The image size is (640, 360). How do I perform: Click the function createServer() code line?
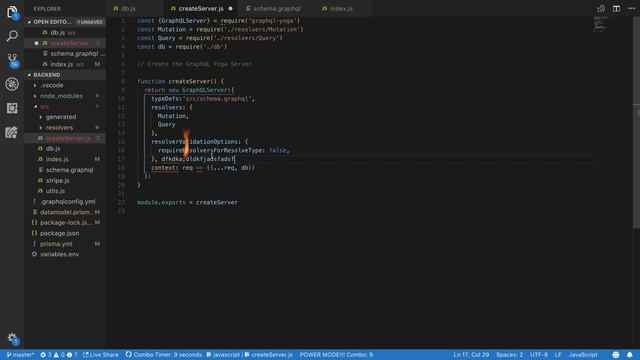tap(180, 81)
